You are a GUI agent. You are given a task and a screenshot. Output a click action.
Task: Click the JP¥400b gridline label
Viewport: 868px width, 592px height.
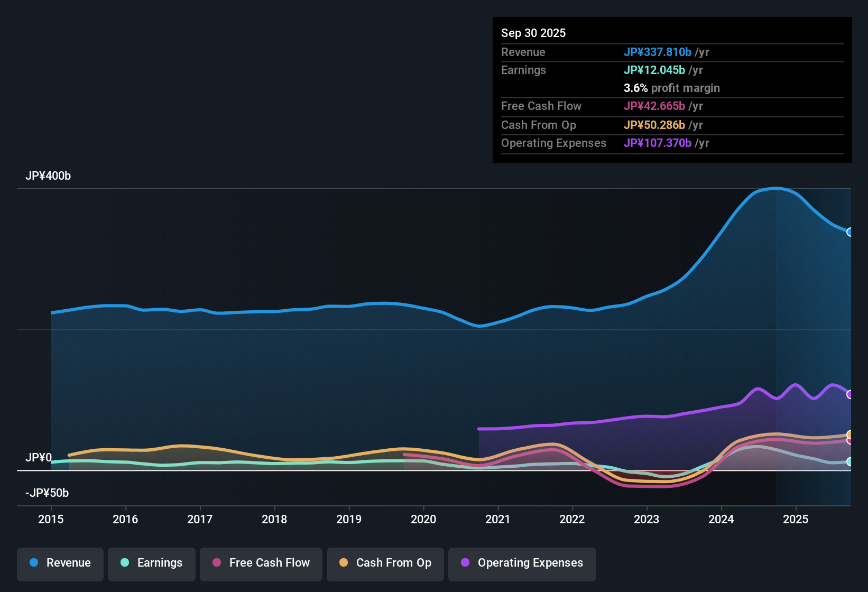point(48,176)
